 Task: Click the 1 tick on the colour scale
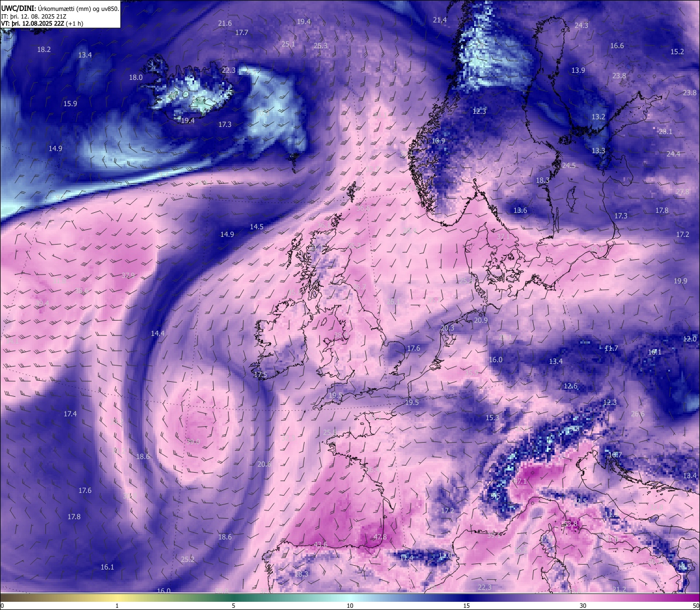coord(117,606)
